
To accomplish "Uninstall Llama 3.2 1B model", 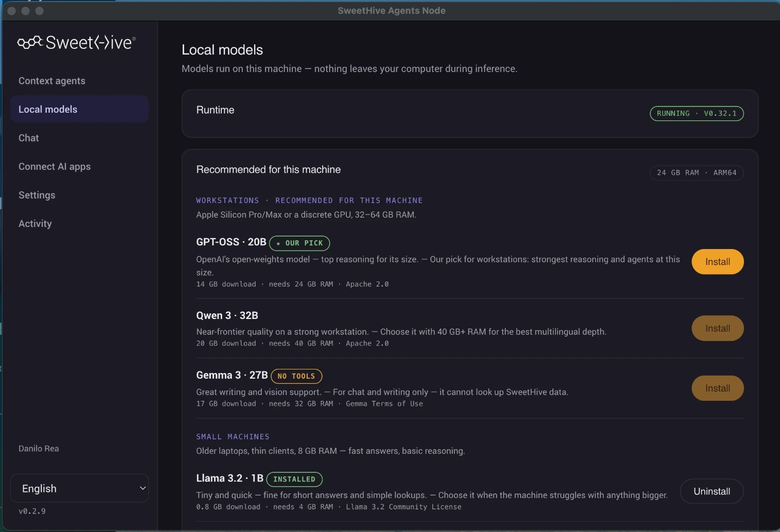I will pyautogui.click(x=712, y=491).
